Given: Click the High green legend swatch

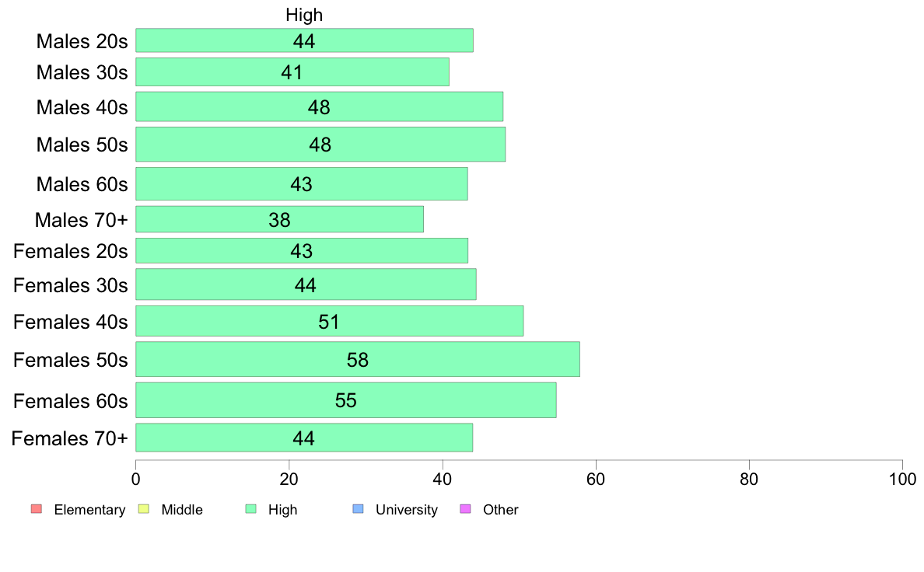Looking at the screenshot, I should point(250,509).
